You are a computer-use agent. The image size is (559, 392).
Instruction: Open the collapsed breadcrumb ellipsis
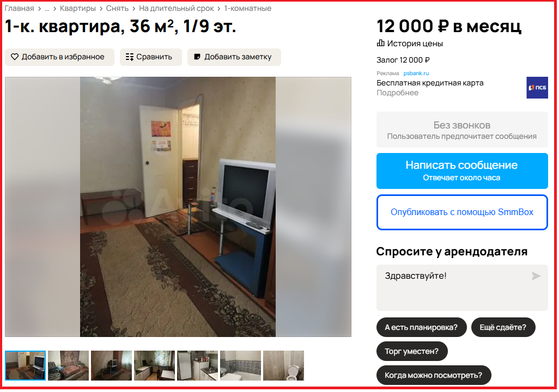point(47,9)
